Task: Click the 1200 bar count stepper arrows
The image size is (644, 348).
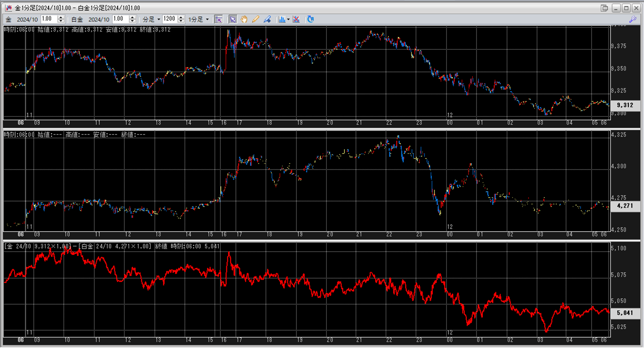Action: [181, 19]
